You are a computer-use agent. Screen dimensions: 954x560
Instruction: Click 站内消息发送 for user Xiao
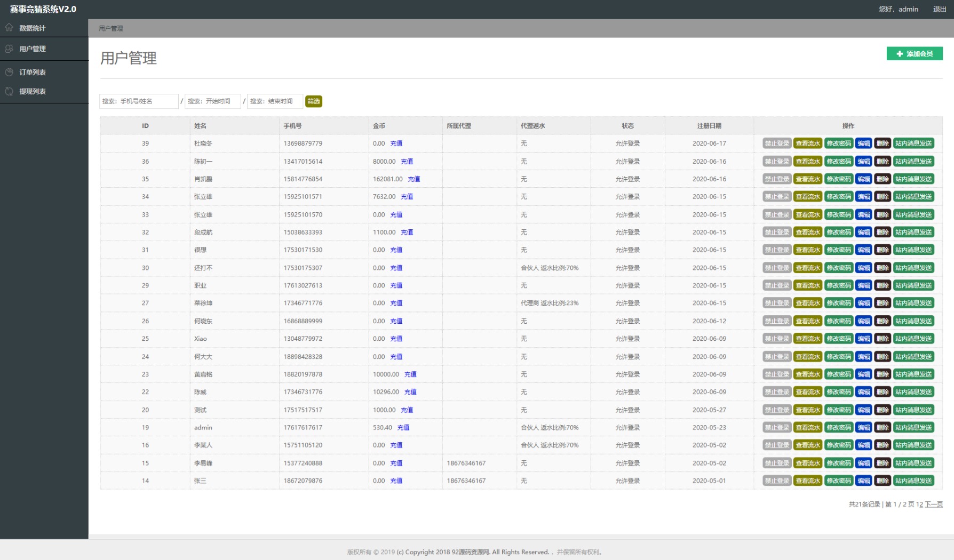(x=913, y=339)
